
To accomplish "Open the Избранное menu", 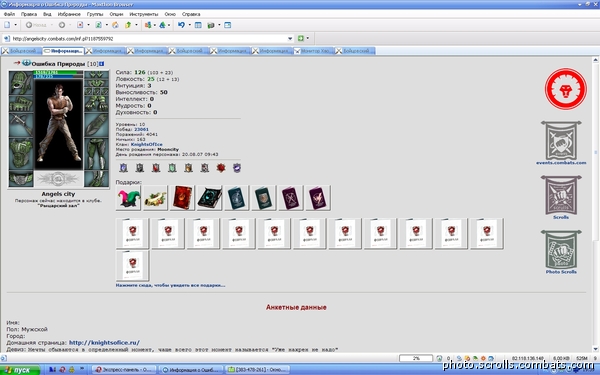I will [69, 14].
